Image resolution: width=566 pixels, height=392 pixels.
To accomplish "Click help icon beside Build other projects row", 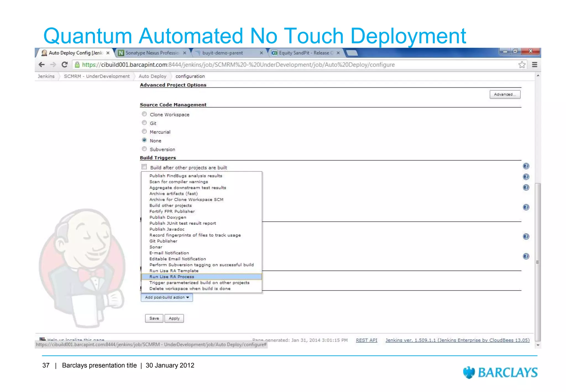I will pos(526,207).
